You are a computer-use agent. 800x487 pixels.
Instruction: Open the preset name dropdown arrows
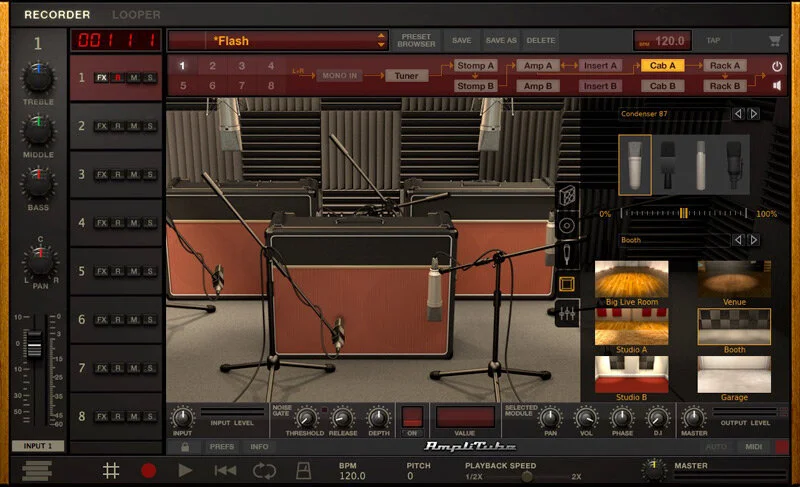tap(381, 40)
